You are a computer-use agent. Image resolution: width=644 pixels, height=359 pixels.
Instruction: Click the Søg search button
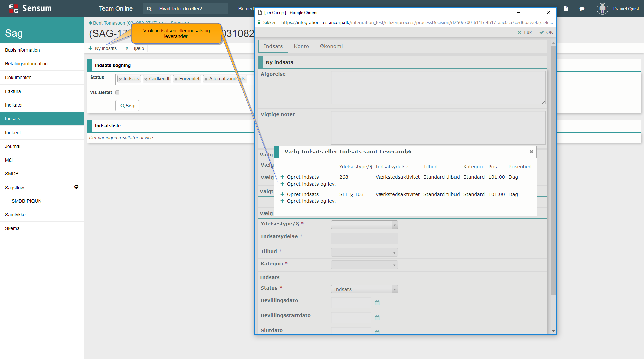coord(127,106)
